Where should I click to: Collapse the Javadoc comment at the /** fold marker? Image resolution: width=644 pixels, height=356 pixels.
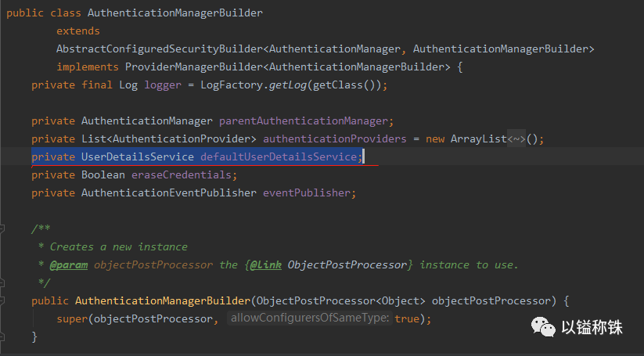tap(2, 228)
